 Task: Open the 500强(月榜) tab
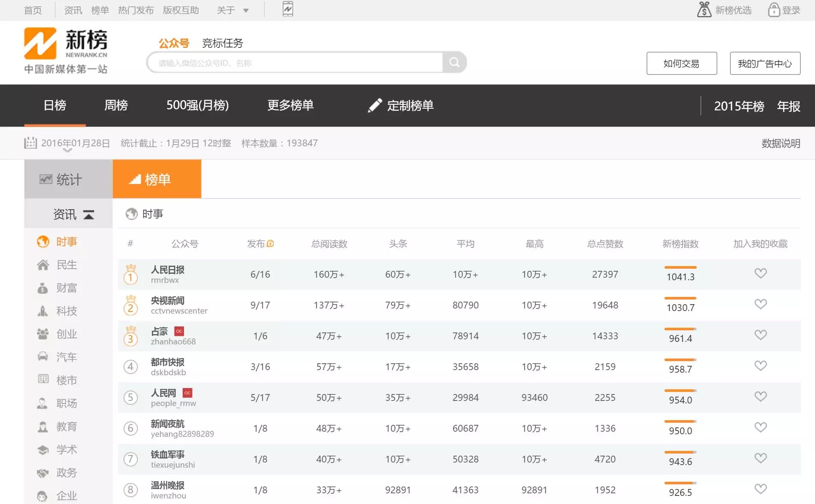pos(198,105)
